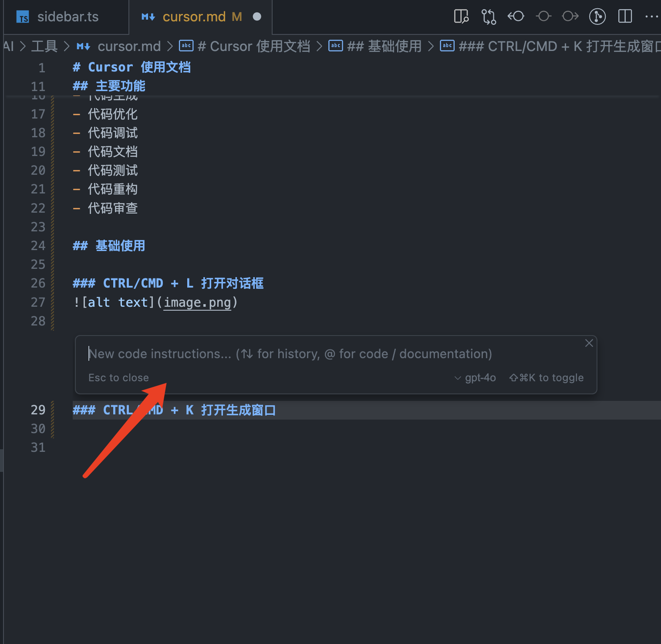The image size is (661, 644).
Task: Open the More Actions ellipsis menu
Action: tap(651, 17)
